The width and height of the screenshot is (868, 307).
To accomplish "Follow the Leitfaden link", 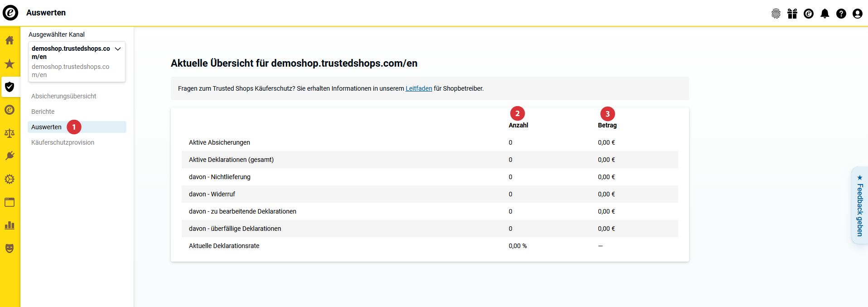I will tap(419, 88).
